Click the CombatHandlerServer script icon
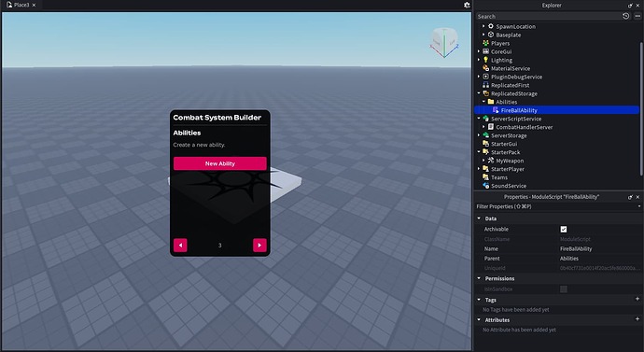The image size is (644, 352). coord(491,127)
